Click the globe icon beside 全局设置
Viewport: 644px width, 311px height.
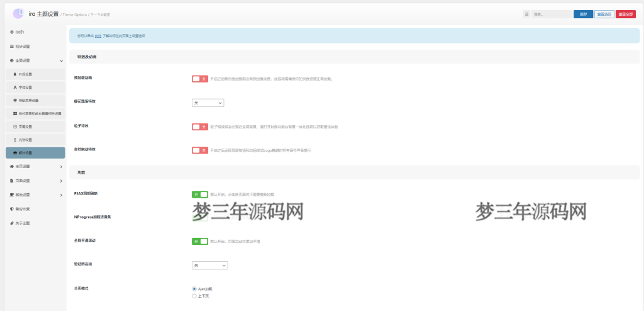[11, 60]
